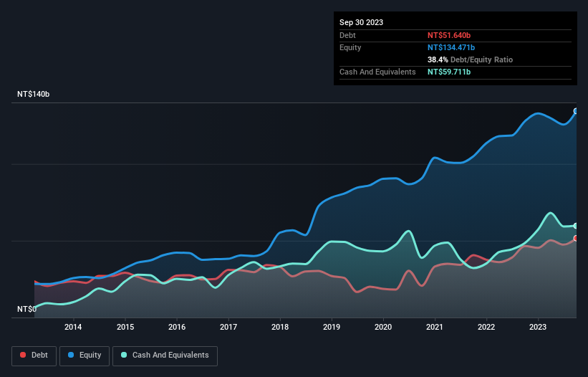588x377 pixels.
Task: Click the blue Equity legend dot
Action: tap(71, 355)
